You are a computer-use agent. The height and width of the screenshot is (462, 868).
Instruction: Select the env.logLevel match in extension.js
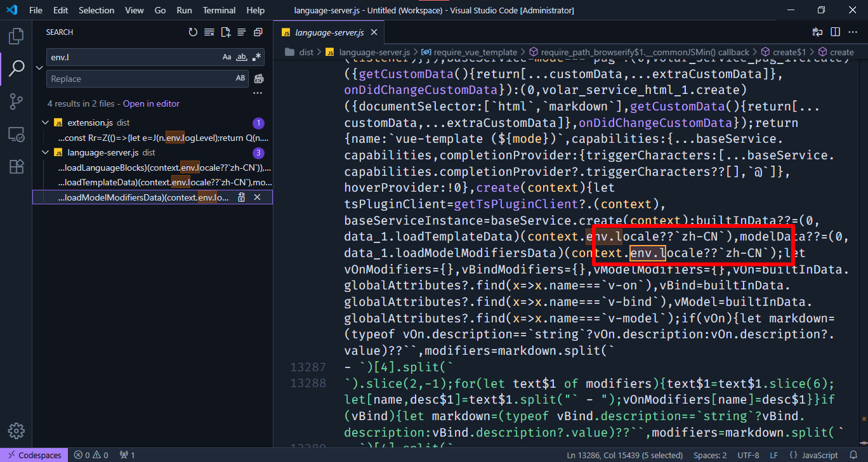click(152, 138)
